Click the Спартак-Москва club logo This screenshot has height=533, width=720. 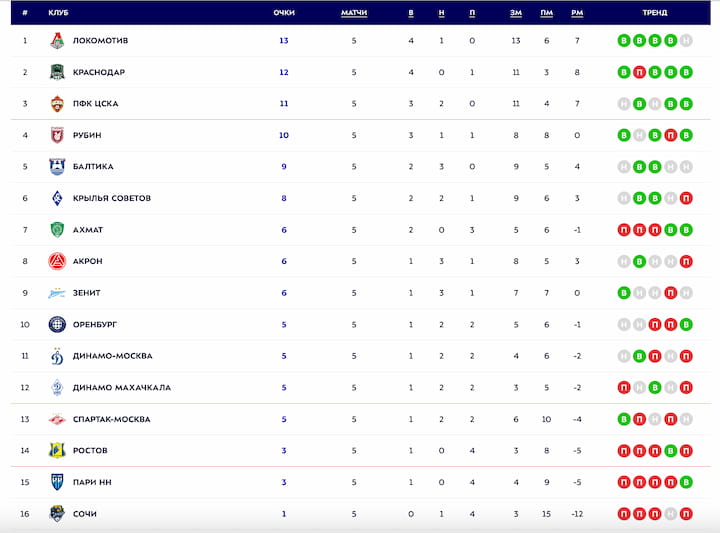pos(57,419)
